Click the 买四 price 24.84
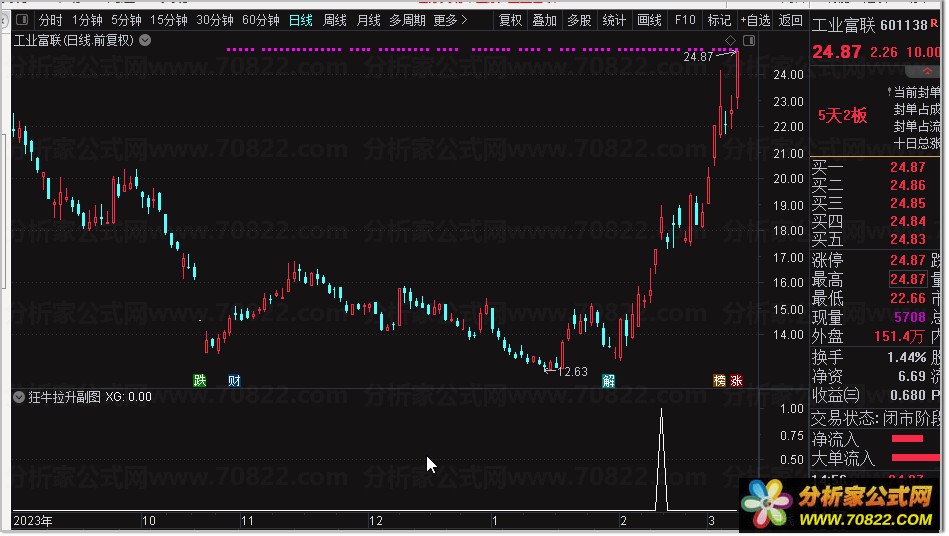949x536 pixels. tap(907, 221)
